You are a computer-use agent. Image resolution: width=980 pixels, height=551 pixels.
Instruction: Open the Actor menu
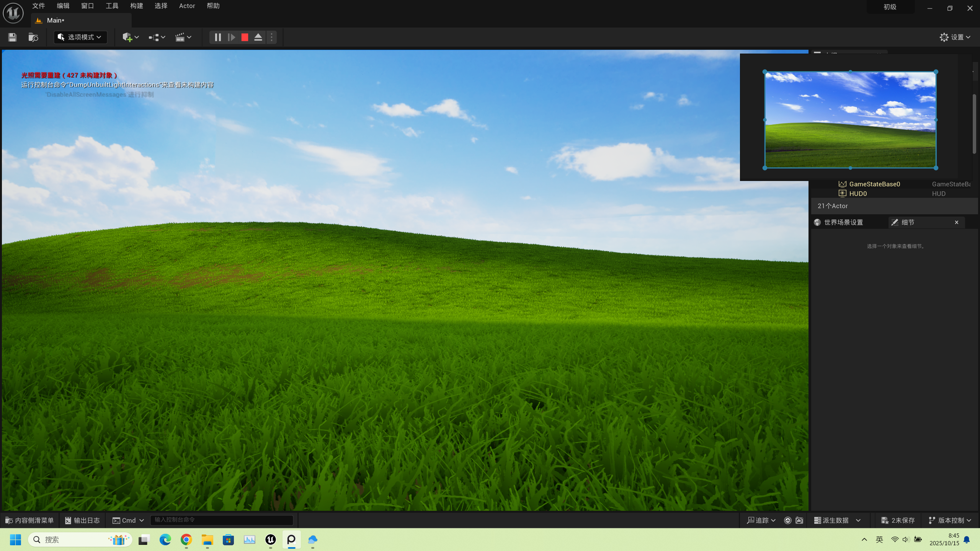point(187,6)
